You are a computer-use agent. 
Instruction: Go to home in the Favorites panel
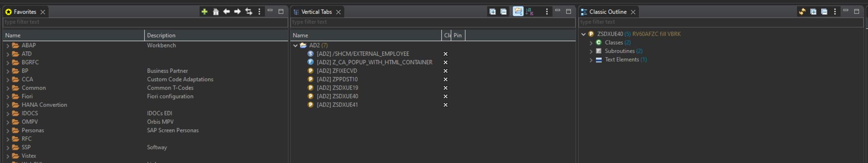click(215, 12)
